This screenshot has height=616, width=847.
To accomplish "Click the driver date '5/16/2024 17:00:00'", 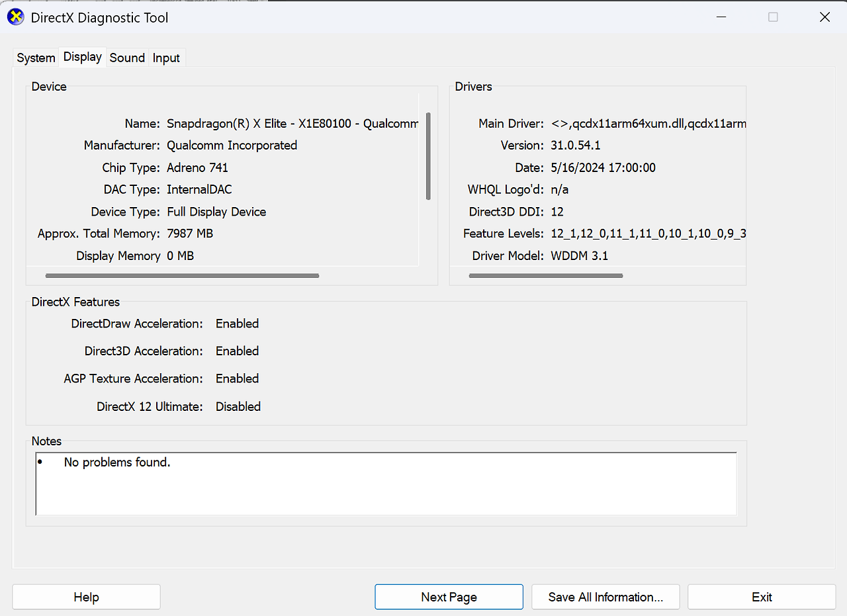I will (603, 167).
